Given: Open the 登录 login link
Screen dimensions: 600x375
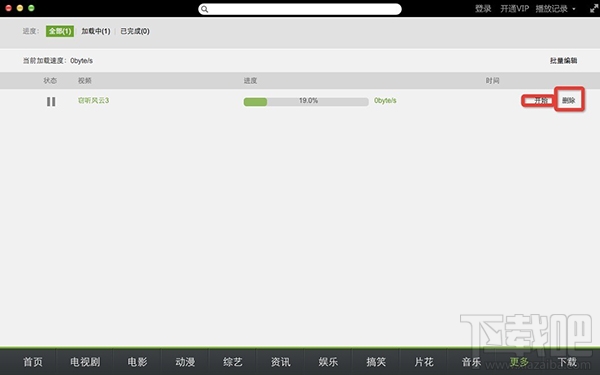Looking at the screenshot, I should pyautogui.click(x=483, y=8).
